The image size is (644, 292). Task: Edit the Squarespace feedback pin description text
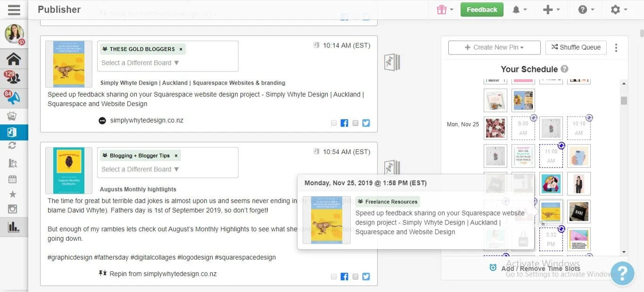[206, 99]
